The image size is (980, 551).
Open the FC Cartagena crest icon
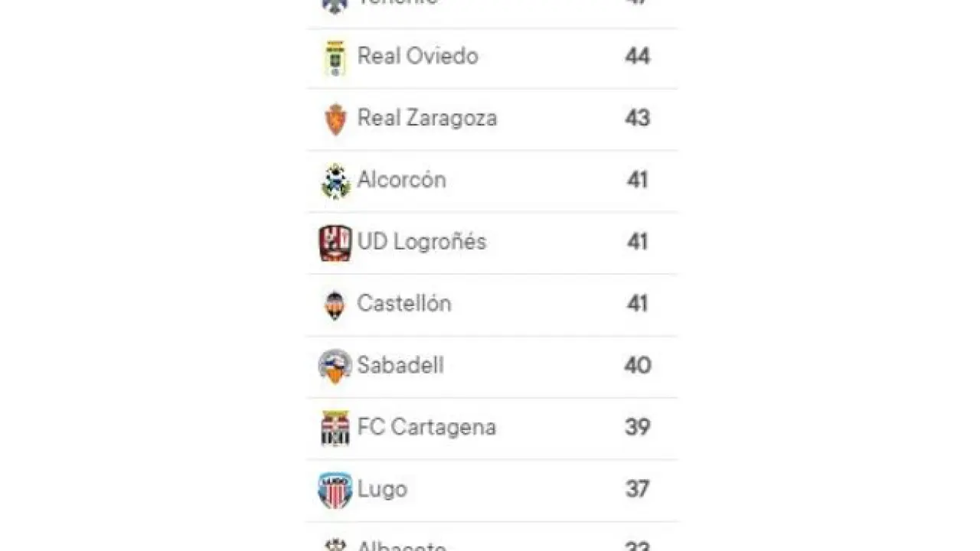click(x=335, y=428)
